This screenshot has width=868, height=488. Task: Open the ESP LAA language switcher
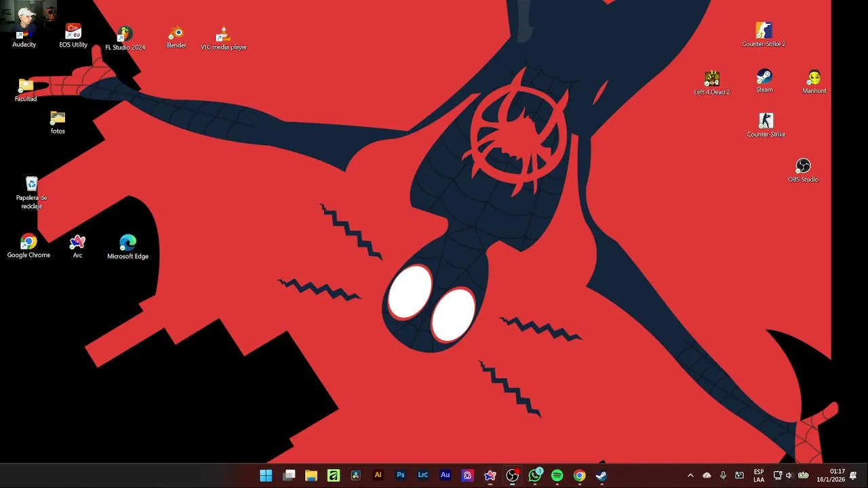759,476
